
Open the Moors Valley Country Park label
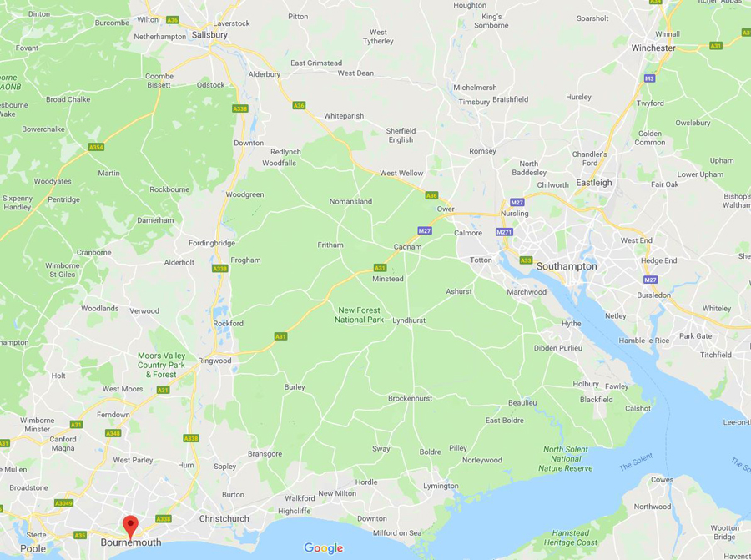pyautogui.click(x=161, y=365)
